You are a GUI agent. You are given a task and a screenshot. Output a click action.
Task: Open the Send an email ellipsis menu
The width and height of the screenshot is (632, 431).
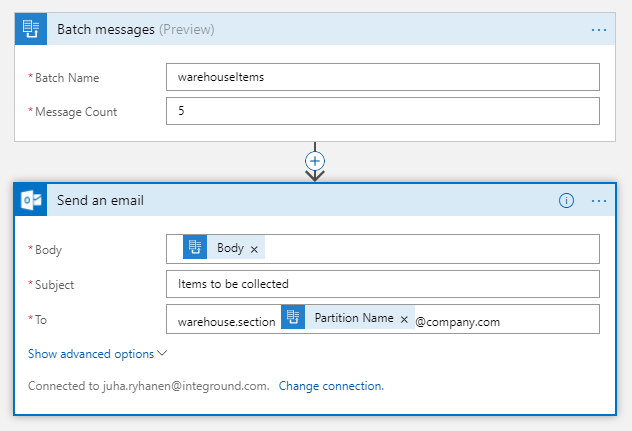(x=599, y=201)
